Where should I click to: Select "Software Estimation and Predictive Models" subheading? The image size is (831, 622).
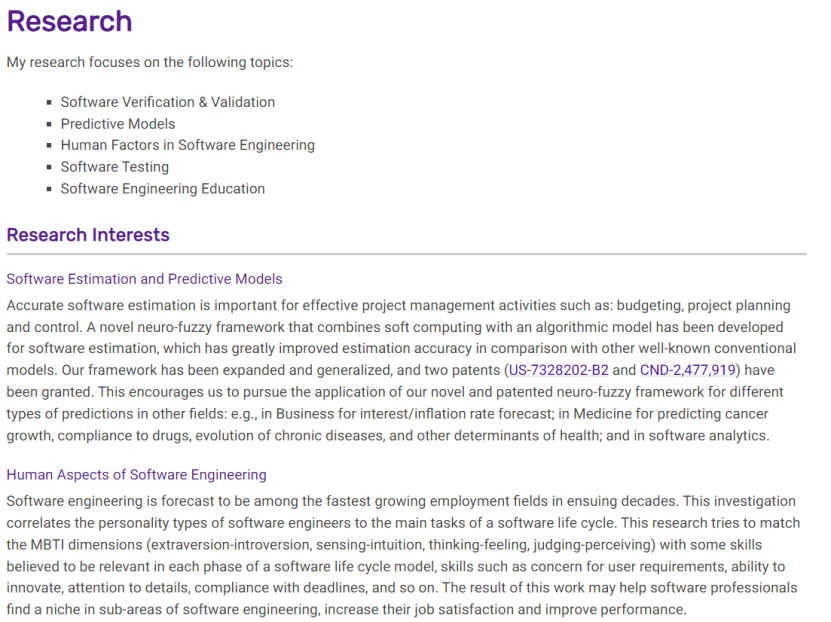coord(144,279)
